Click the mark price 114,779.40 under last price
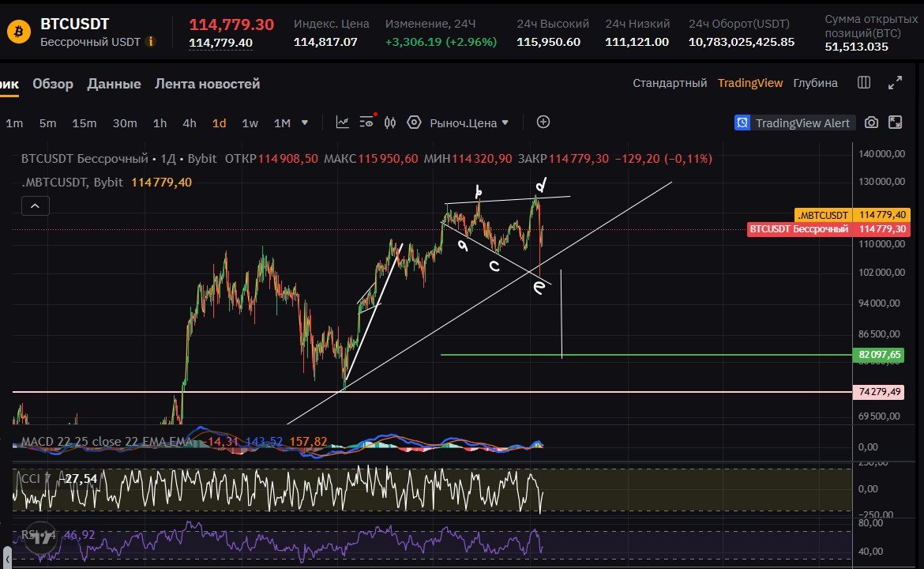This screenshot has height=569, width=924. (x=220, y=43)
